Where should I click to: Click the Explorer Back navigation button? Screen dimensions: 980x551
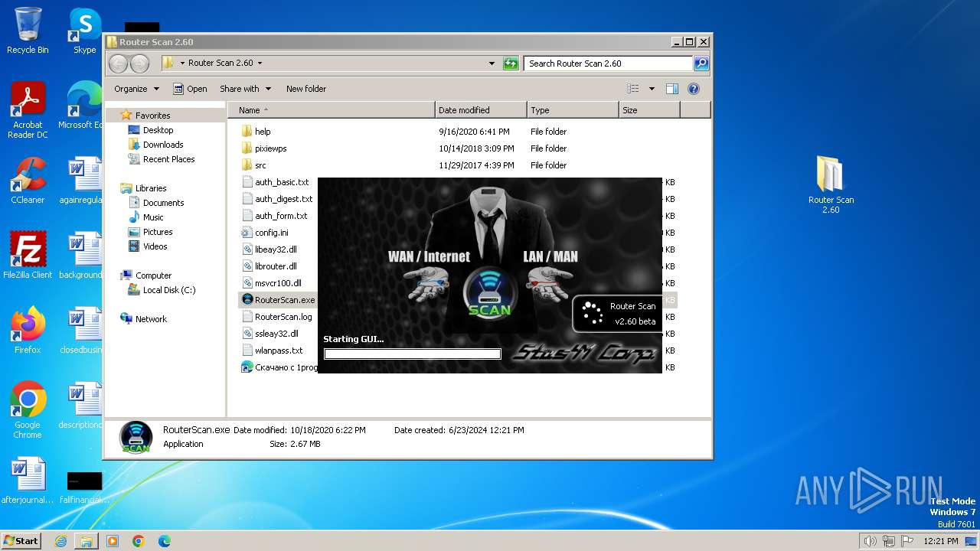(x=118, y=64)
